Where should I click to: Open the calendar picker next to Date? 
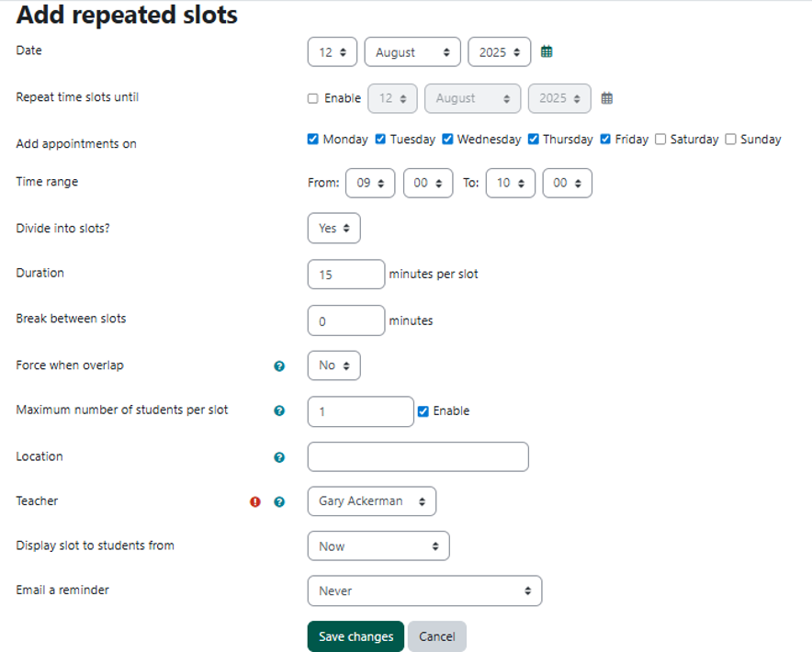[x=547, y=52]
